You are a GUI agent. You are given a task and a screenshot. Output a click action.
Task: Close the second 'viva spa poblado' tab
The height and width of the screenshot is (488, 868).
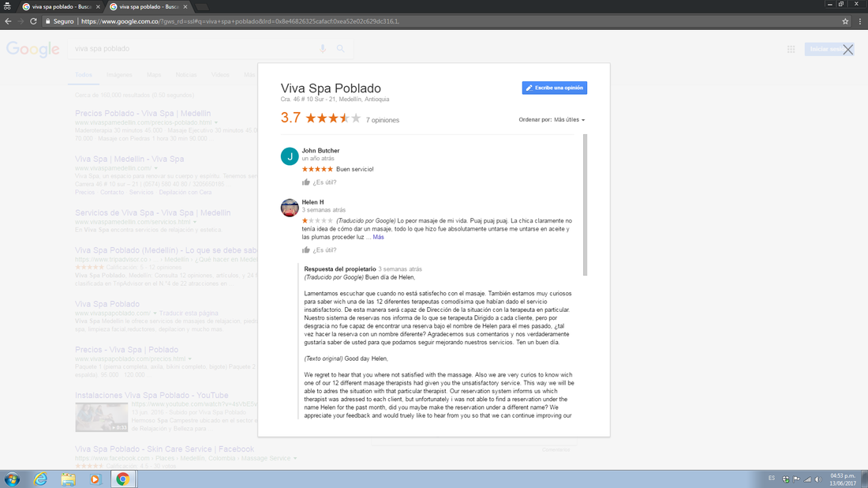coord(185,6)
